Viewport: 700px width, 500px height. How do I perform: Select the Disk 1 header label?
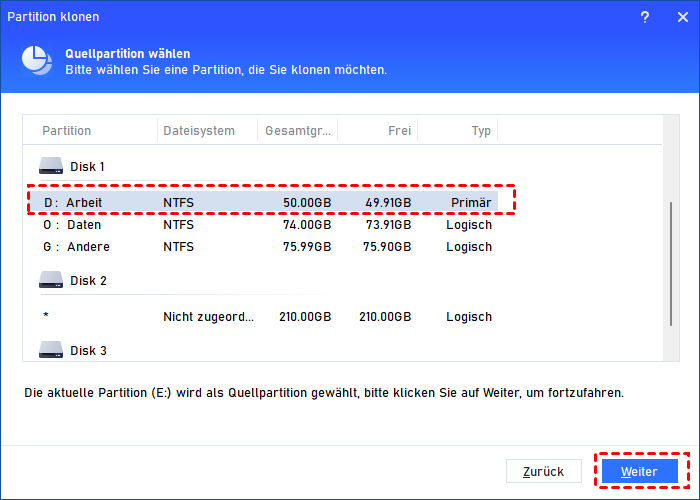(x=87, y=166)
